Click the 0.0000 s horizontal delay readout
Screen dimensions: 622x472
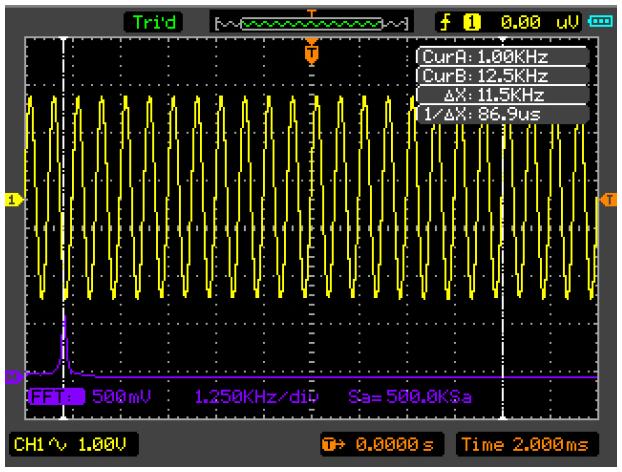[x=394, y=445]
